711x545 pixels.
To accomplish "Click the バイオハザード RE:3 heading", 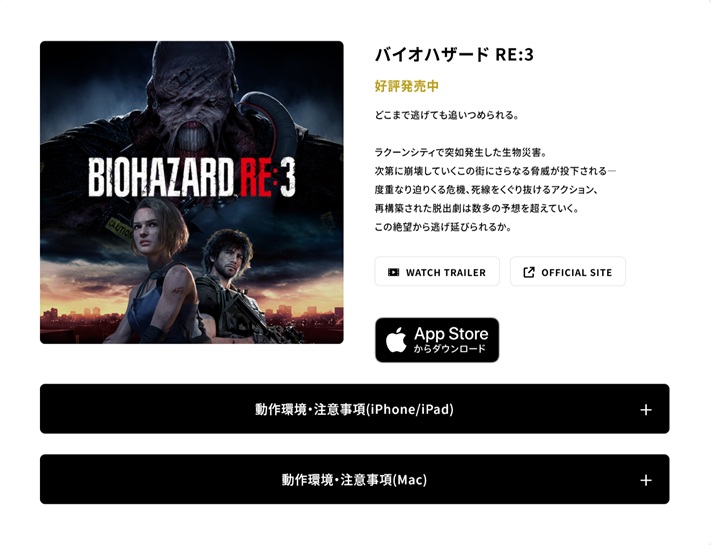I will coord(454,55).
